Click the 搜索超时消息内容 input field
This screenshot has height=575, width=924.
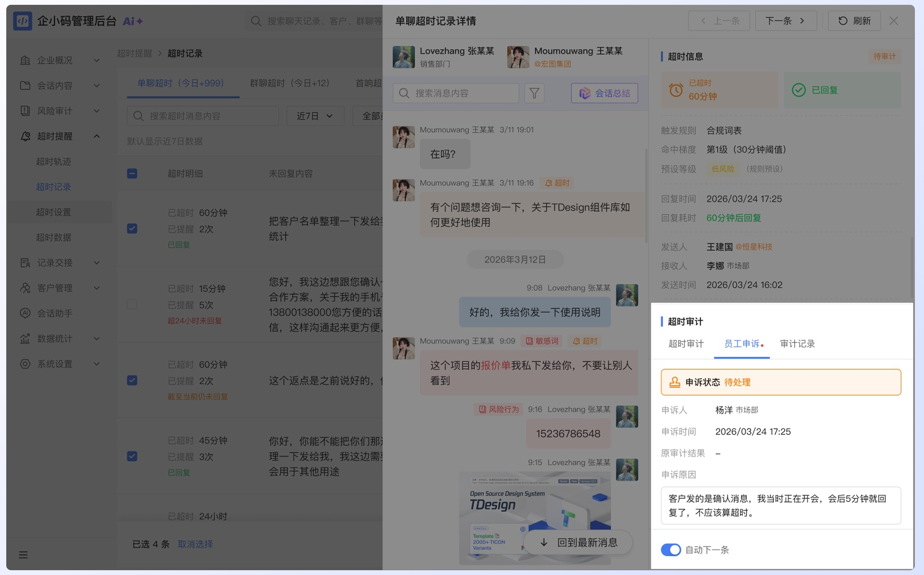click(x=203, y=116)
